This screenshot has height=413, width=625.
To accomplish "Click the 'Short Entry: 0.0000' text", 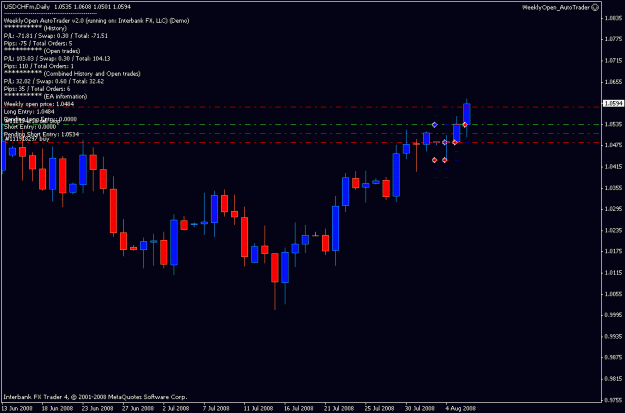I will 29,127.
